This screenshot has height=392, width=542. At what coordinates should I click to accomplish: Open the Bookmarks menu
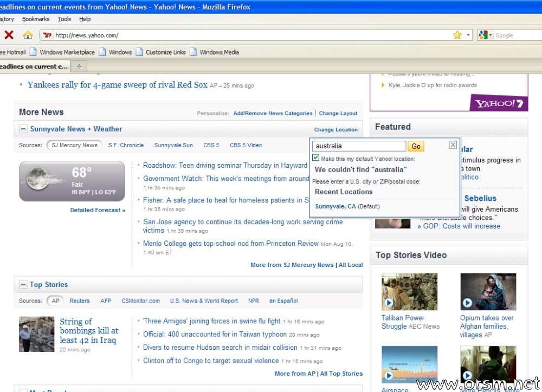tap(36, 19)
